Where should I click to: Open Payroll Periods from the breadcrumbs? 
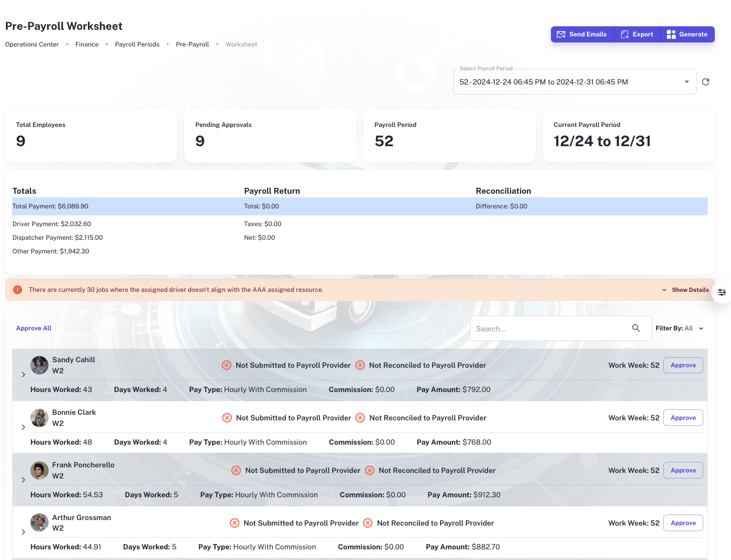pos(137,44)
